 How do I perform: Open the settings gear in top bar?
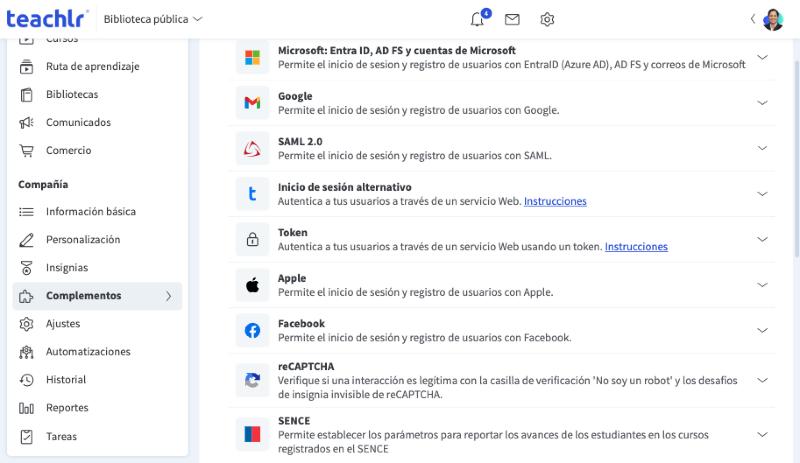(x=547, y=19)
